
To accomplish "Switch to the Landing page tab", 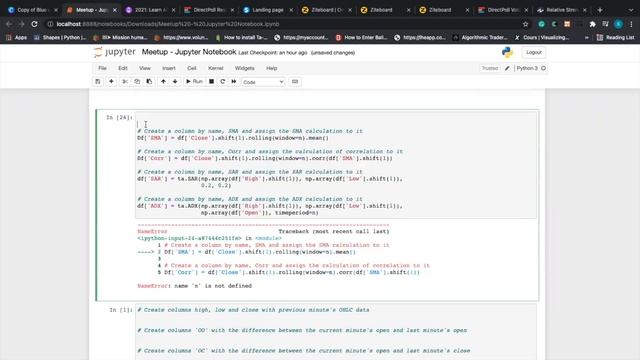I will pyautogui.click(x=268, y=10).
